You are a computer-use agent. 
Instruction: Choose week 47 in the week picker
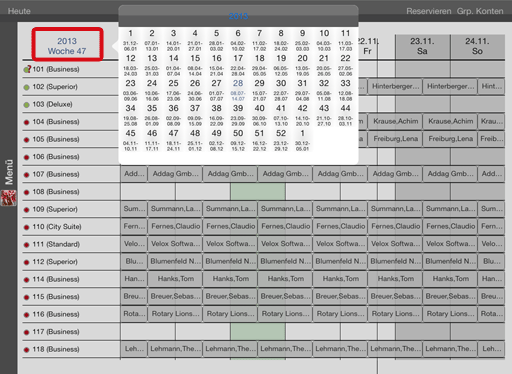173,140
